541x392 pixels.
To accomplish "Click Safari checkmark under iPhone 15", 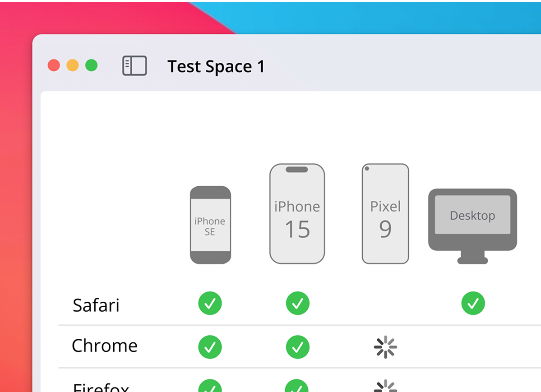I will [297, 303].
